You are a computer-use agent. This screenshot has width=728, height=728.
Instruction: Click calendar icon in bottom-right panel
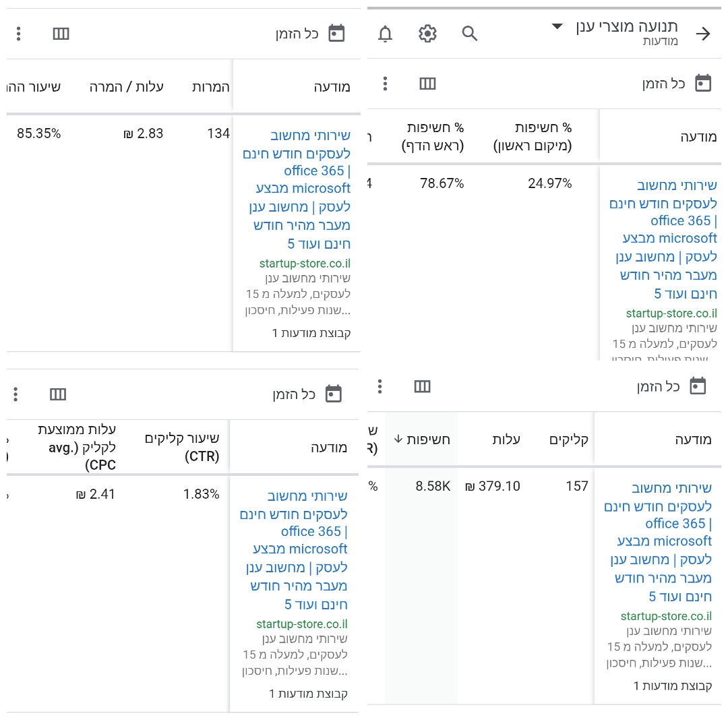coord(698,386)
